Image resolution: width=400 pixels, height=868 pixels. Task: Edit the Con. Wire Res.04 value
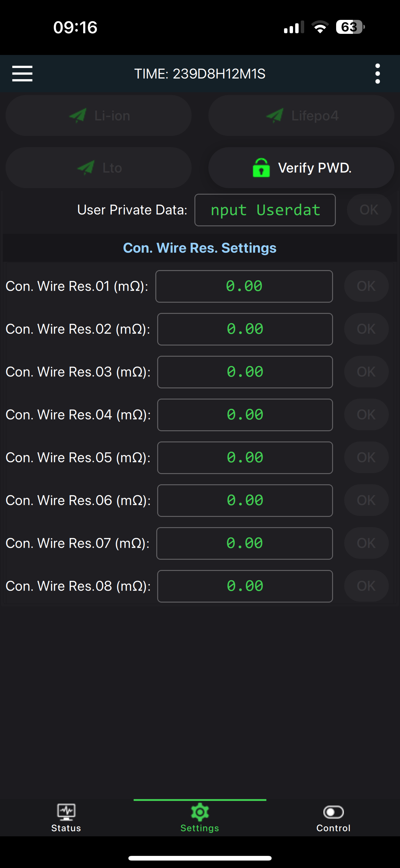[x=245, y=415]
